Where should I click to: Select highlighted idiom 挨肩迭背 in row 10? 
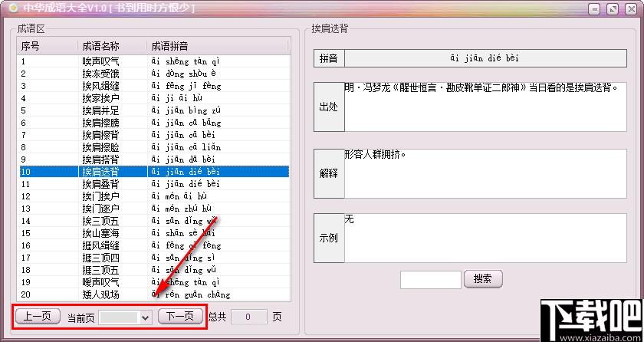100,172
